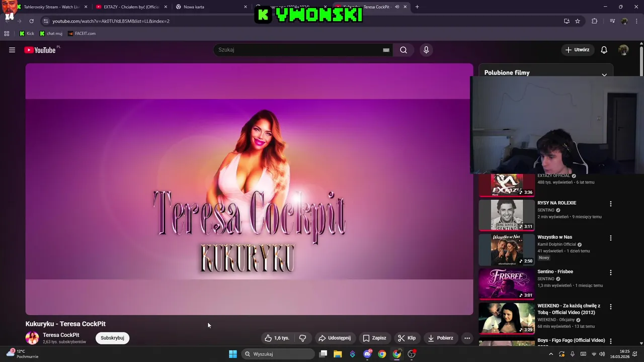Download video with Pobierz button

point(441,338)
